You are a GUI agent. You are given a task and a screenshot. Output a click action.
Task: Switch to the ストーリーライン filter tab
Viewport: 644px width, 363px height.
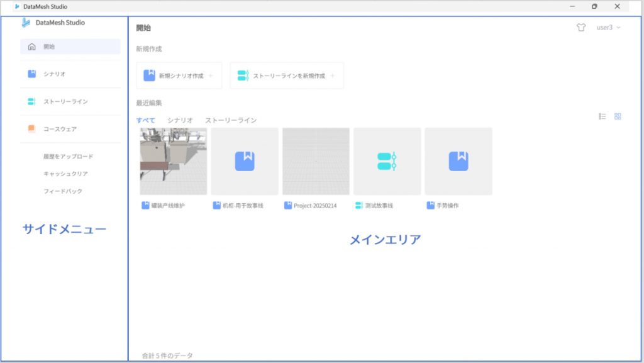(231, 120)
